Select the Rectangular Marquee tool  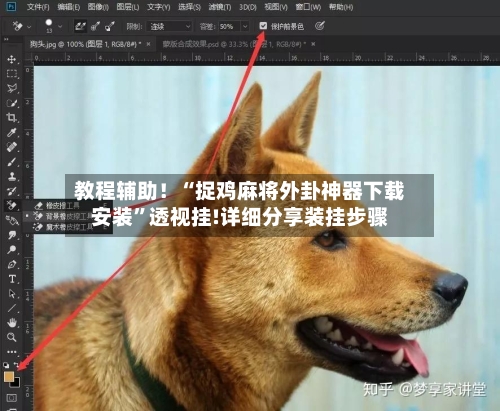[12, 74]
